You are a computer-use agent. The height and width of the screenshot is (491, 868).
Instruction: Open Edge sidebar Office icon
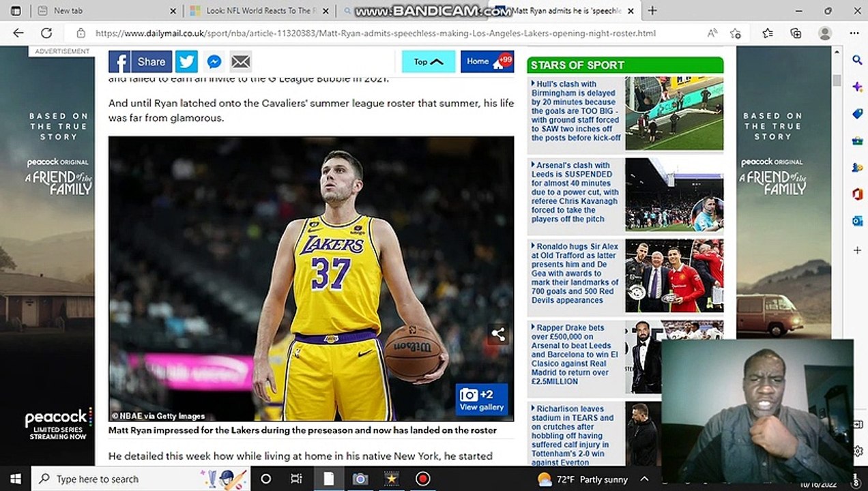857,194
